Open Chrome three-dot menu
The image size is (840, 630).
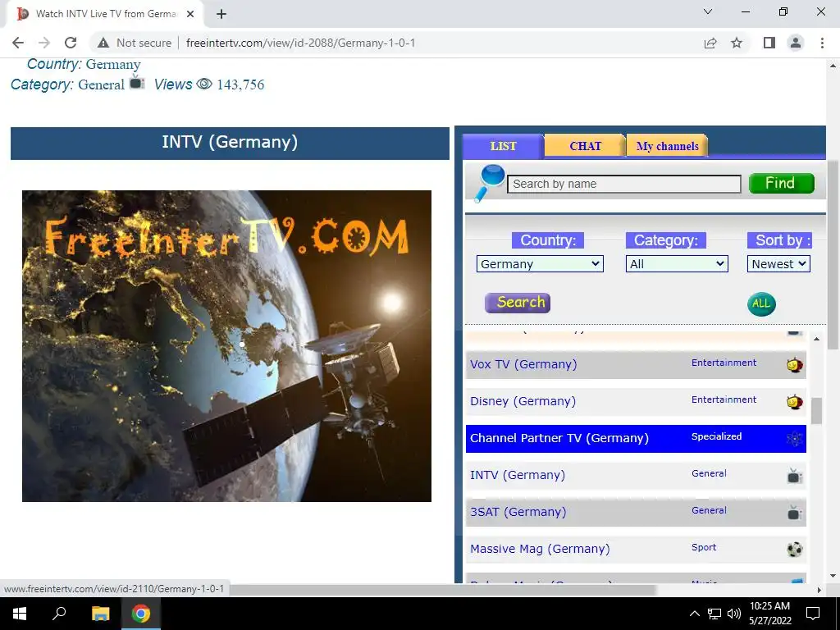coord(822,43)
